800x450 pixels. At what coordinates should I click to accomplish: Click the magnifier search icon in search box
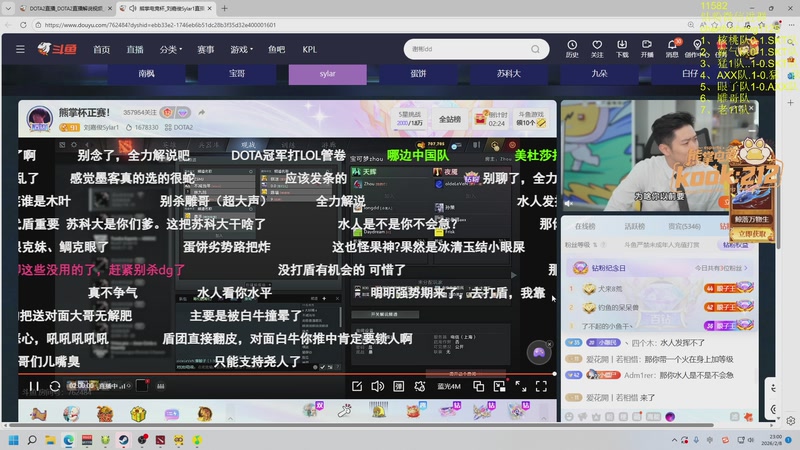click(x=535, y=49)
